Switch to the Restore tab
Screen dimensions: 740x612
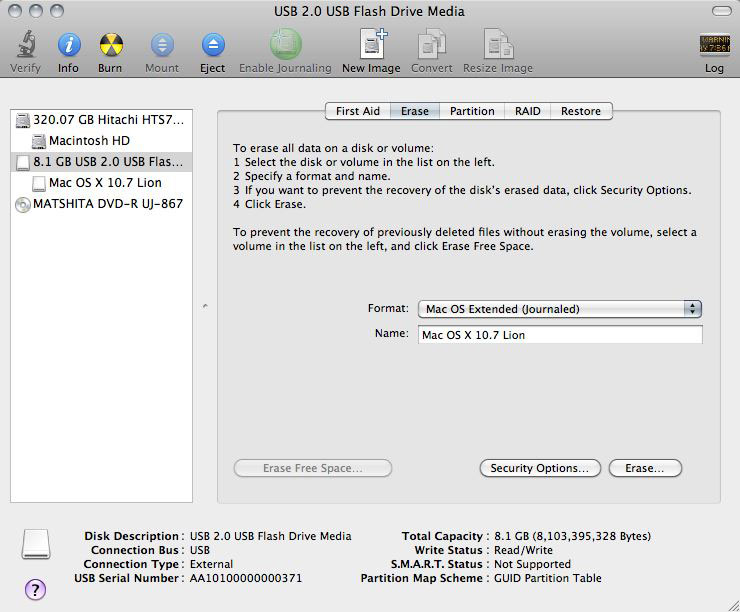581,111
